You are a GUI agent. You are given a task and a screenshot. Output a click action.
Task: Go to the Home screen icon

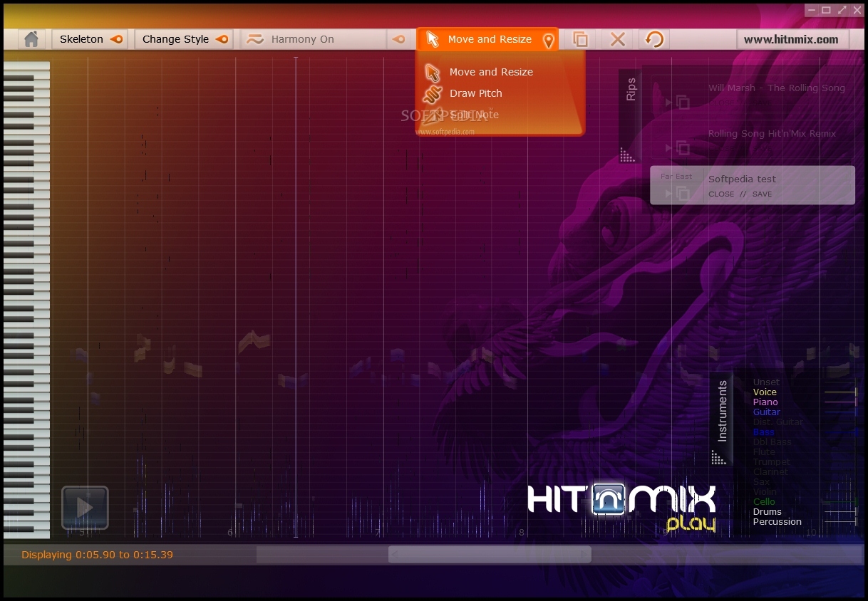coord(31,39)
